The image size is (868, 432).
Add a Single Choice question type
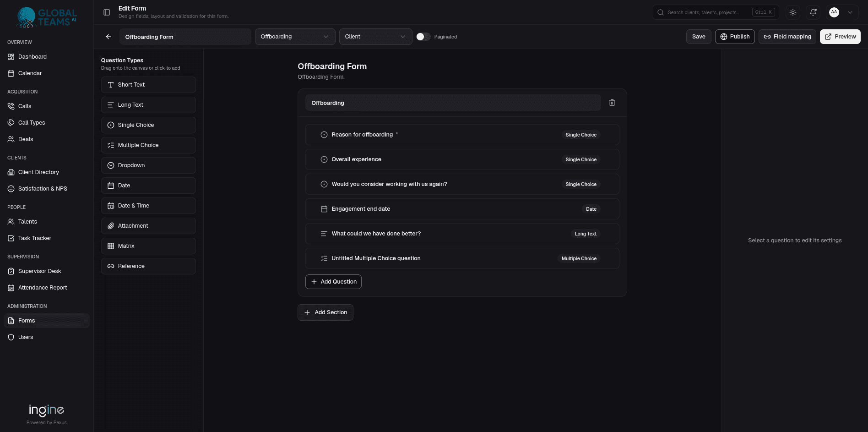[148, 125]
